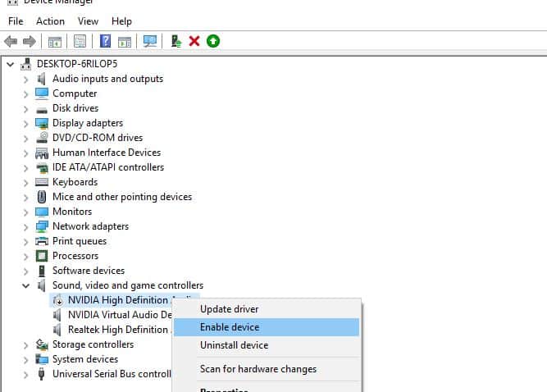Image resolution: width=547 pixels, height=392 pixels.
Task: Click the Back arrow toolbar icon
Action: point(11,42)
